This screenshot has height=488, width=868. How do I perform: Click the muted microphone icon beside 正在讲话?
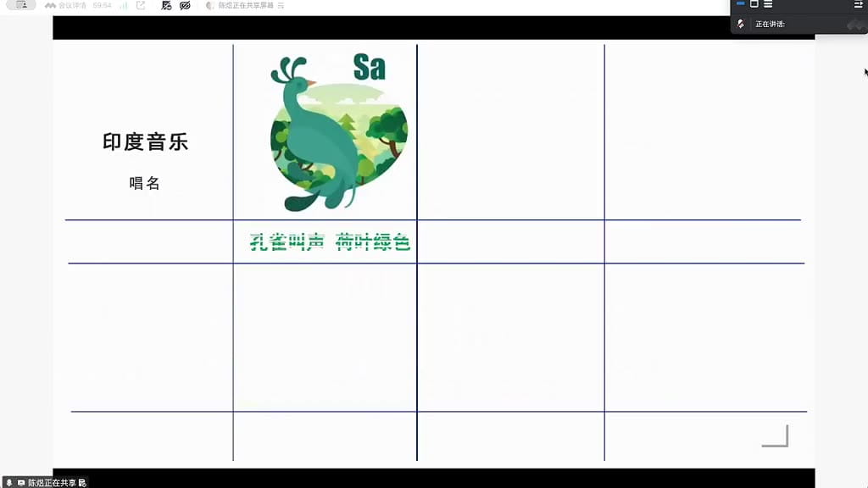pyautogui.click(x=741, y=24)
